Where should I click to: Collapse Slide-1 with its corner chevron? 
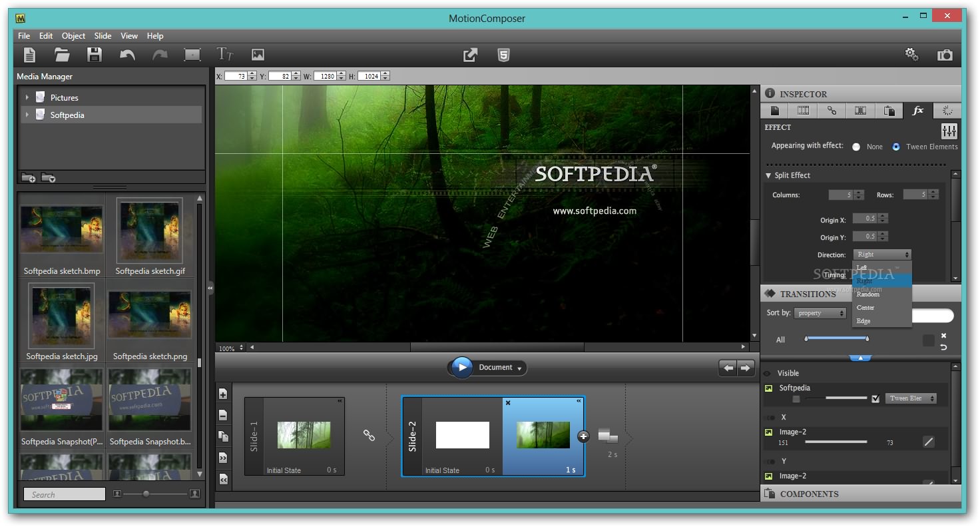click(339, 401)
